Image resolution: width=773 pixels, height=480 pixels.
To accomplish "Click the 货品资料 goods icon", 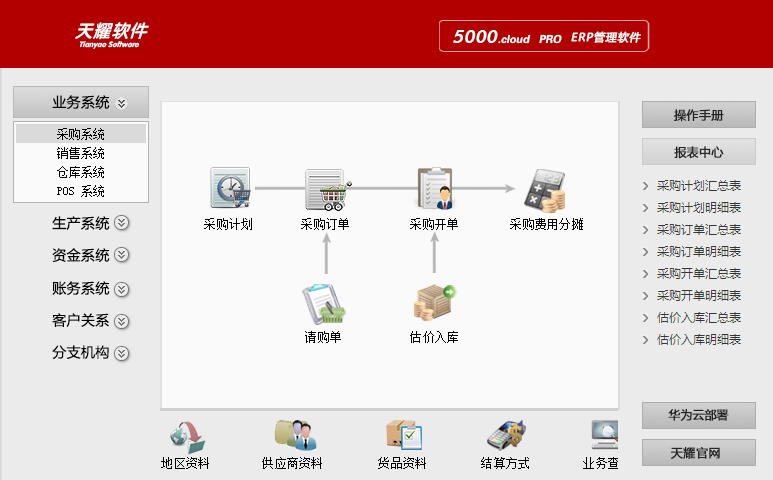I will (403, 436).
